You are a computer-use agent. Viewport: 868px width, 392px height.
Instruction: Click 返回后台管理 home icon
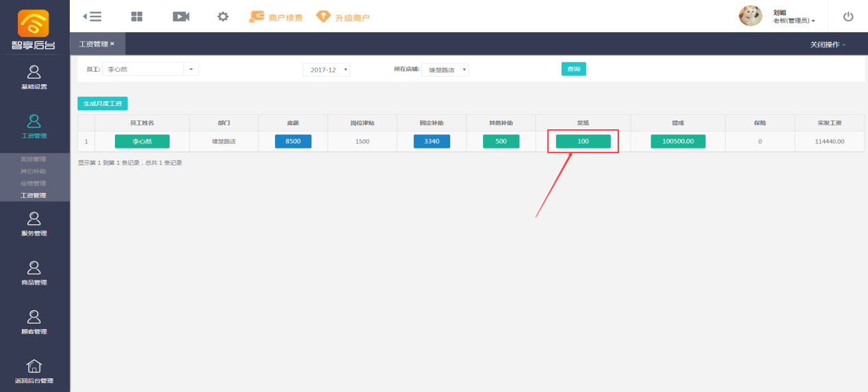pos(34,371)
